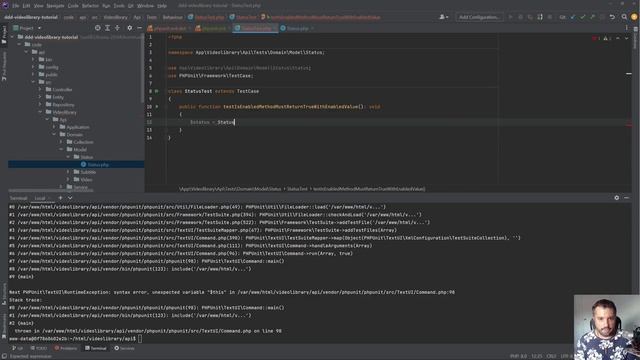Click the Rollback undo arrow icon
Image resolution: width=640 pixels, height=360 pixels.
(612, 17)
